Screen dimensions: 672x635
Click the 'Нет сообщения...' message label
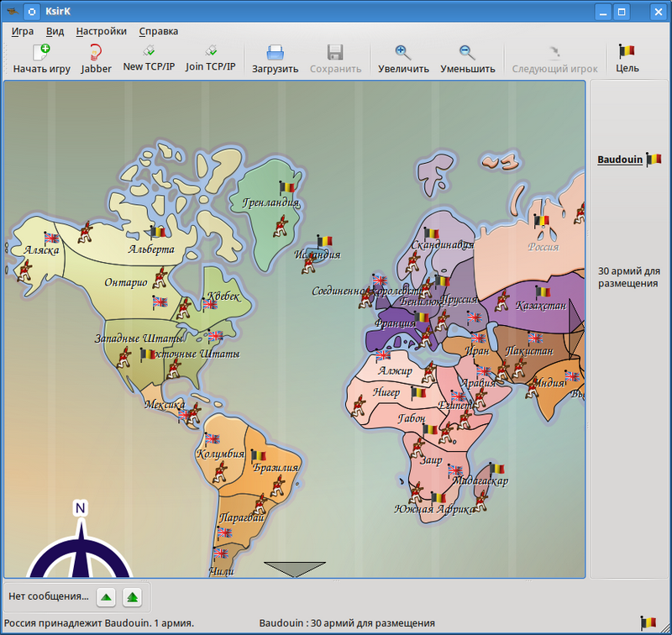pyautogui.click(x=49, y=596)
